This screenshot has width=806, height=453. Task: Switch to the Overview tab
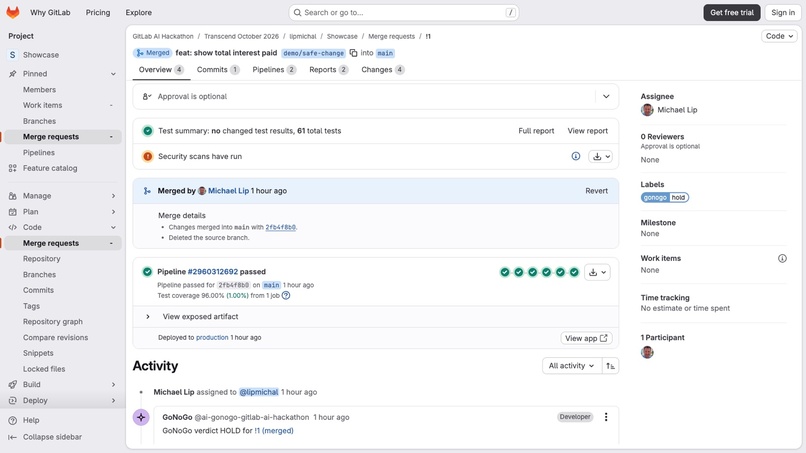pos(161,69)
